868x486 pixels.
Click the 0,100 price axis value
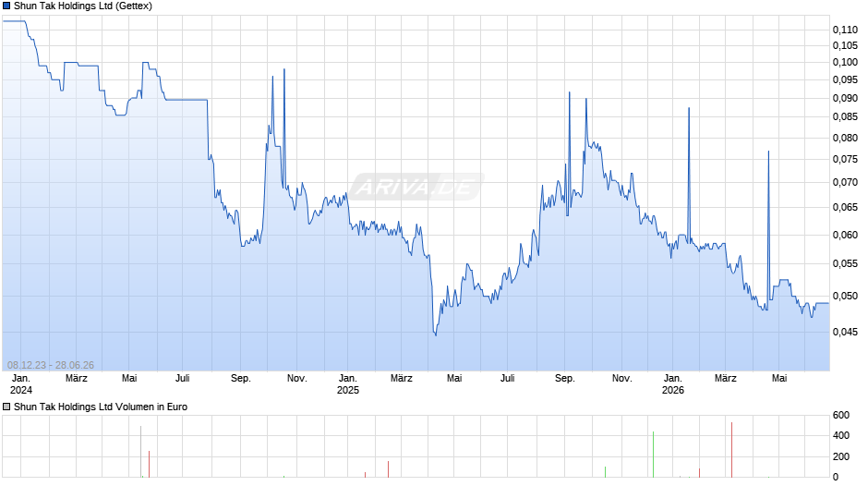(845, 62)
